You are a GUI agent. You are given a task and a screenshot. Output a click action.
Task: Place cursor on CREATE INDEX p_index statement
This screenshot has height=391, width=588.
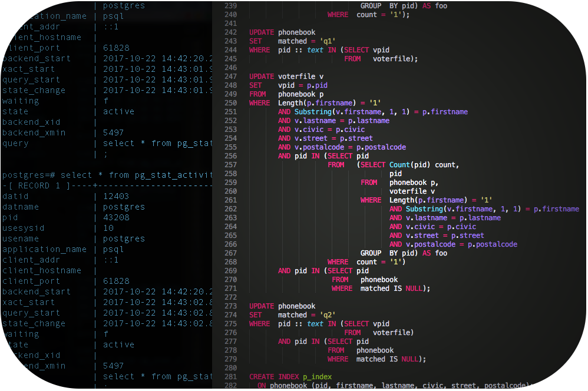[x=290, y=377]
